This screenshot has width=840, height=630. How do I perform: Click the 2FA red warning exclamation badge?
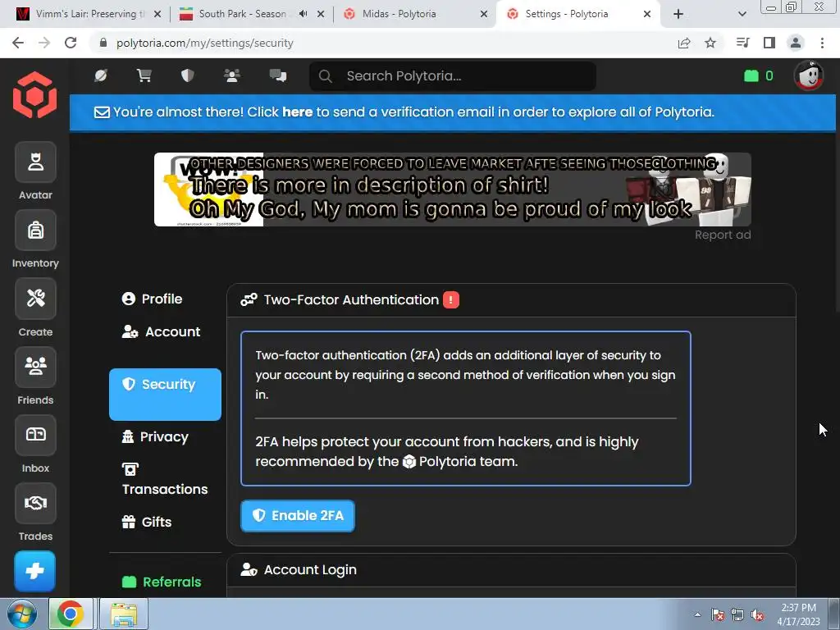coord(451,300)
